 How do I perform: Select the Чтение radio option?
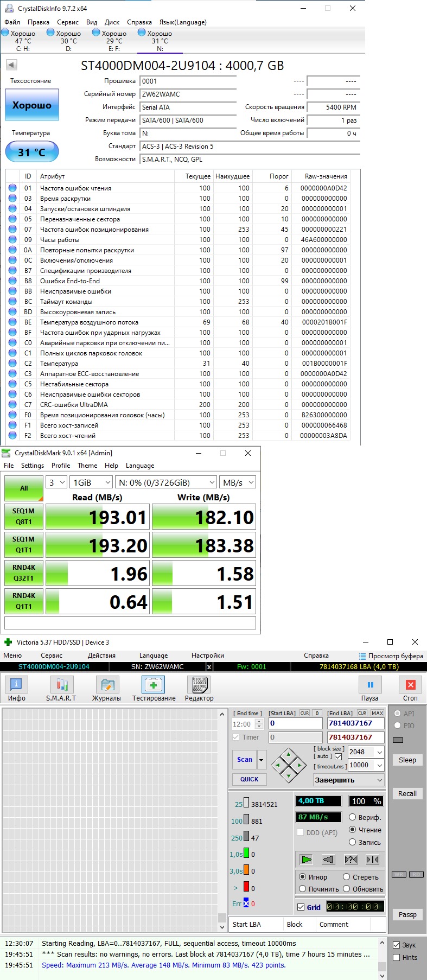(x=353, y=830)
